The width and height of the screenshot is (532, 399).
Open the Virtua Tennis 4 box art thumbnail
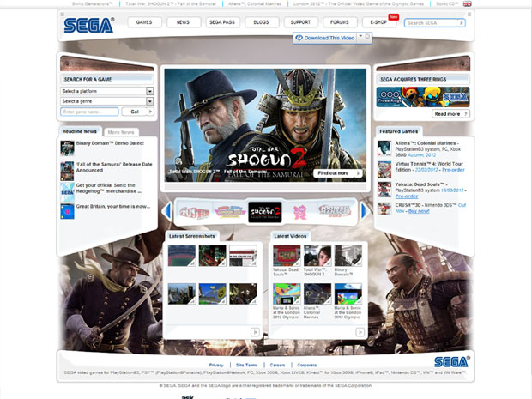tap(384, 169)
